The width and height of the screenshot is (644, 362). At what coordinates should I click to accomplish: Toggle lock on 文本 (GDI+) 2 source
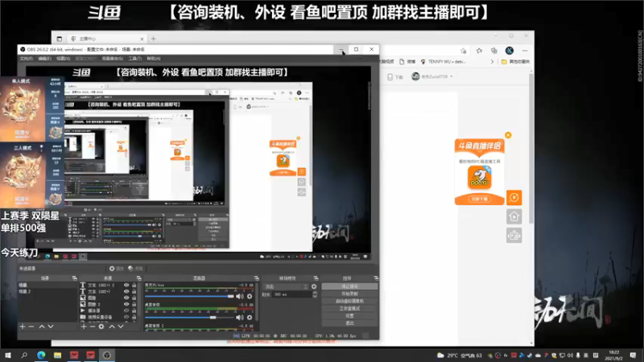pos(134,285)
